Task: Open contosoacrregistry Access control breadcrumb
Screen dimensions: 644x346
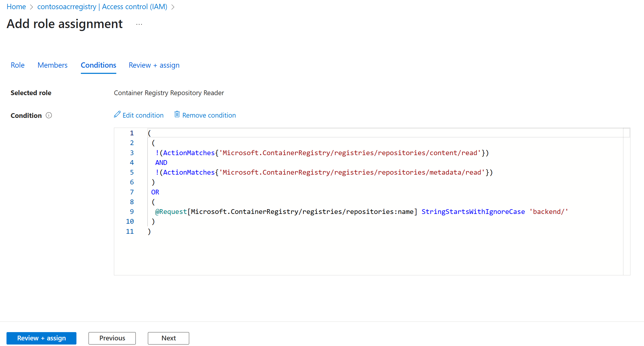Action: tap(102, 7)
